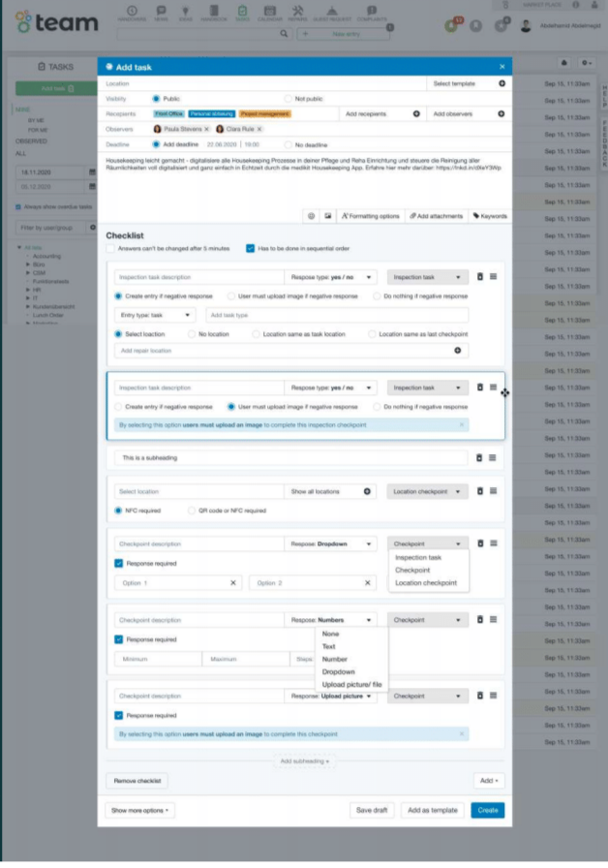
Task: Delete the Location checkpoint row with trash icon
Action: pyautogui.click(x=480, y=491)
